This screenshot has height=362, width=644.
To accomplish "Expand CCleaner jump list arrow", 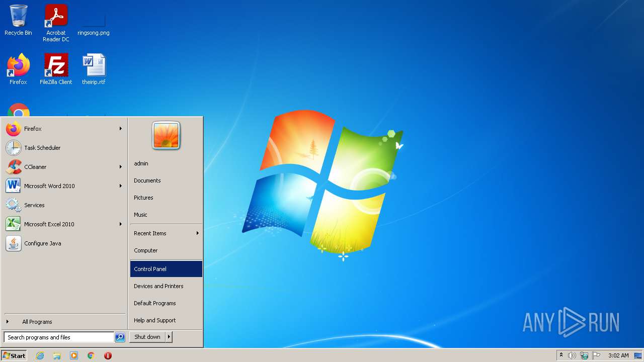I will click(121, 167).
